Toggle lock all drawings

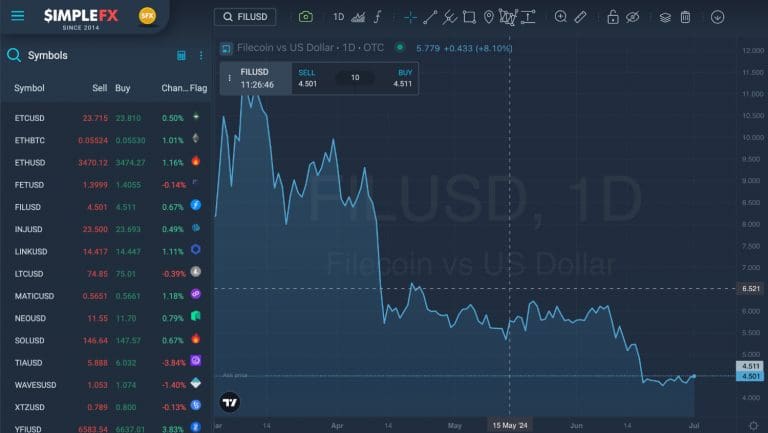612,17
